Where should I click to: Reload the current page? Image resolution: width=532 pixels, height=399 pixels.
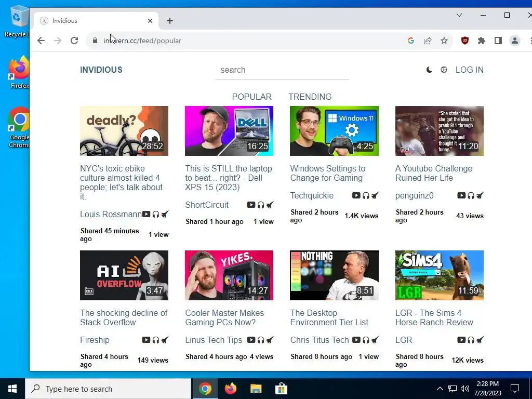[x=74, y=41]
